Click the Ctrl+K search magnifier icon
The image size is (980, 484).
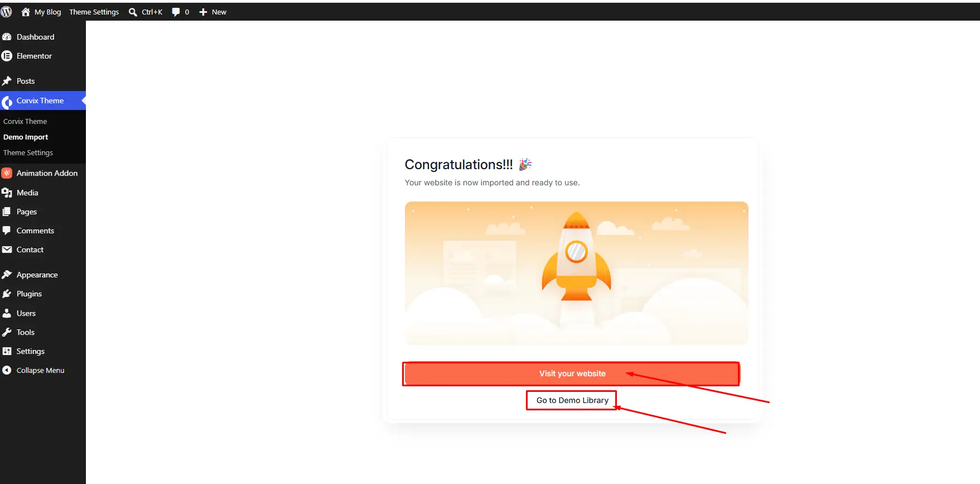[x=133, y=12]
